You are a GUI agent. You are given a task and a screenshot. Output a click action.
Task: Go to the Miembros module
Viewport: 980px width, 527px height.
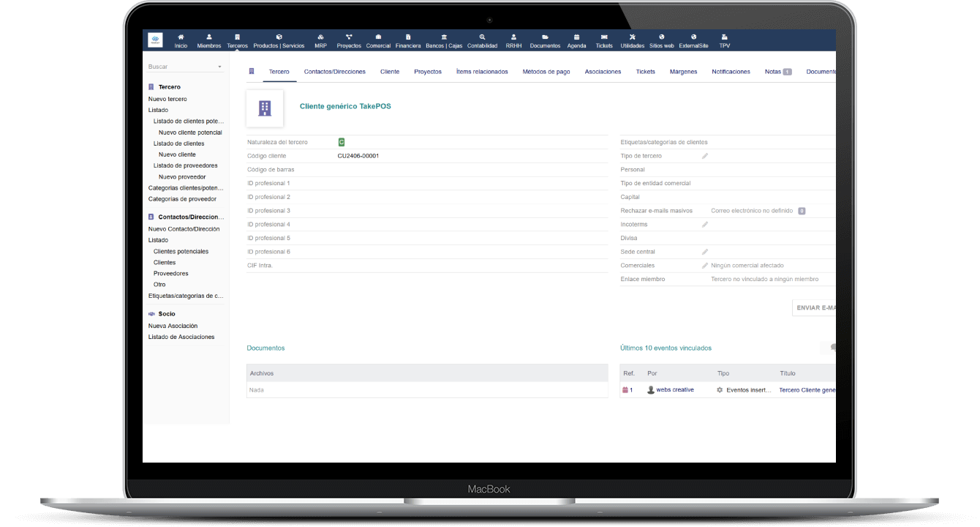point(208,40)
